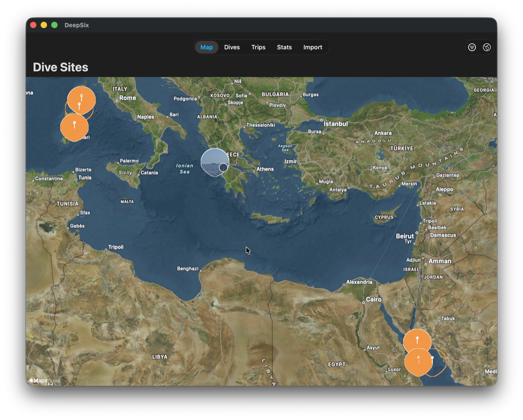Open the Trips tab

[x=258, y=47]
